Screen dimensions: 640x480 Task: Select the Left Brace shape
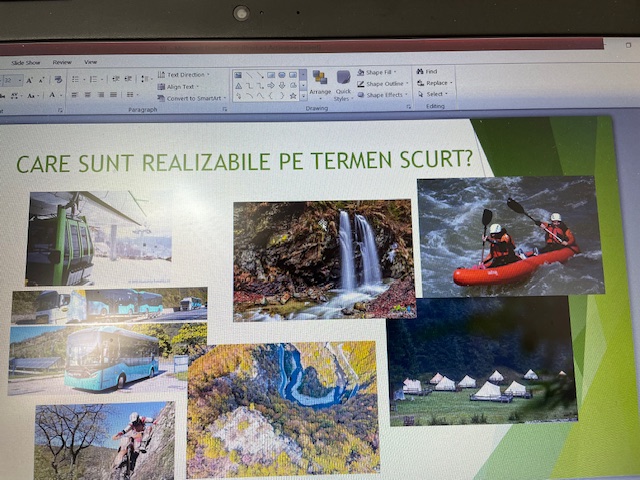click(271, 96)
